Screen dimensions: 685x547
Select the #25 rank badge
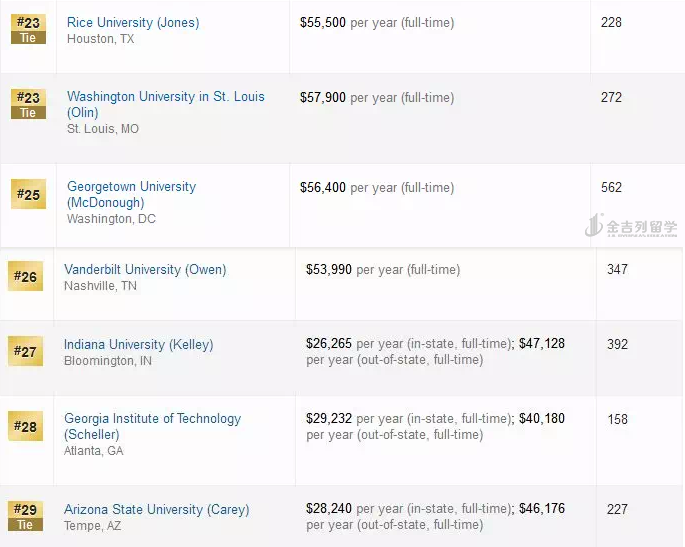click(28, 194)
